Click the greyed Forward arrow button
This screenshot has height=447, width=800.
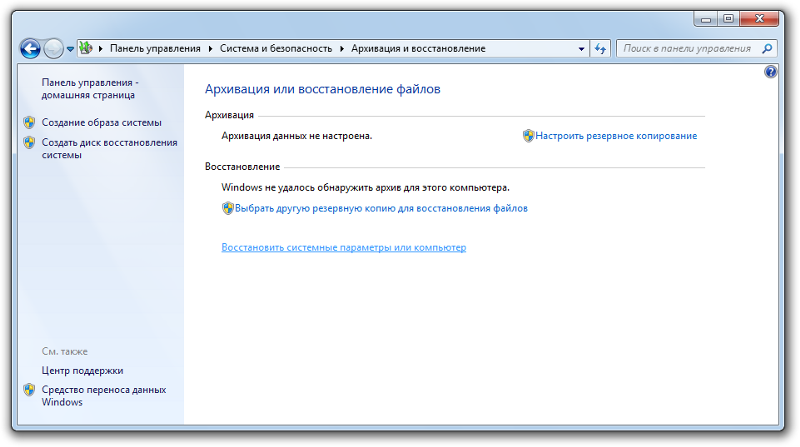tap(53, 49)
